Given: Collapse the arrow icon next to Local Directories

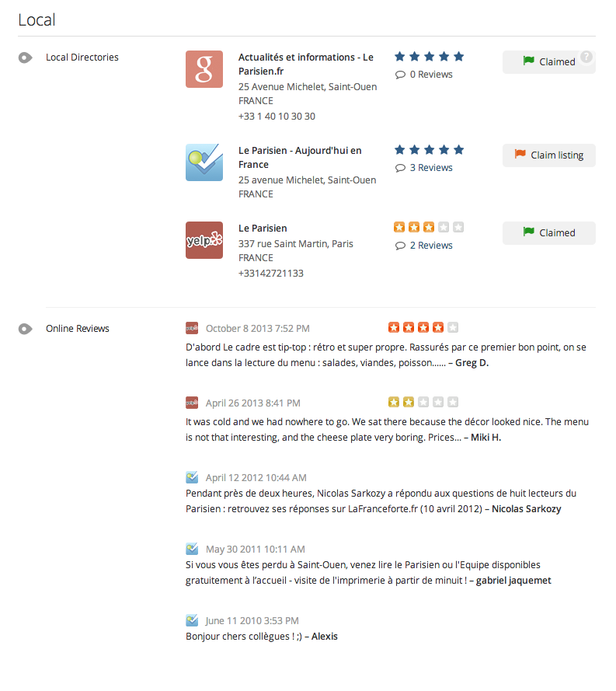Looking at the screenshot, I should 25,57.
